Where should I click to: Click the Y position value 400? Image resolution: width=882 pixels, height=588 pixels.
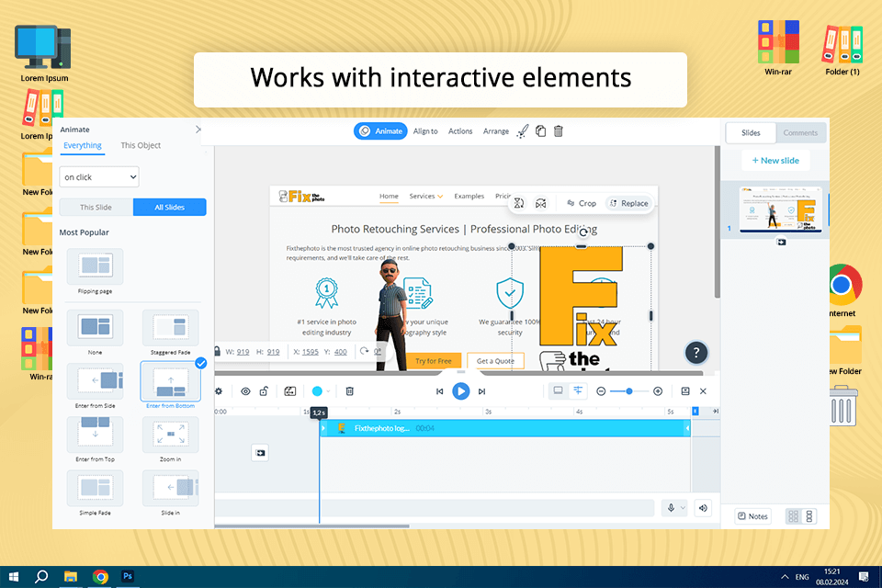(x=340, y=352)
